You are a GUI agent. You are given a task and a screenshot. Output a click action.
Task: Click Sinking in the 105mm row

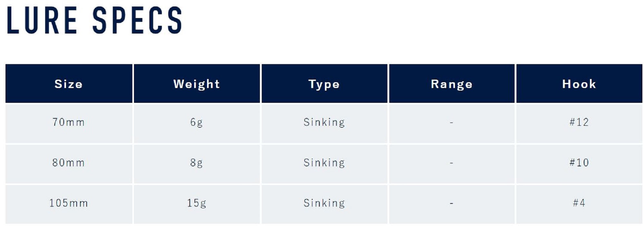click(x=324, y=203)
